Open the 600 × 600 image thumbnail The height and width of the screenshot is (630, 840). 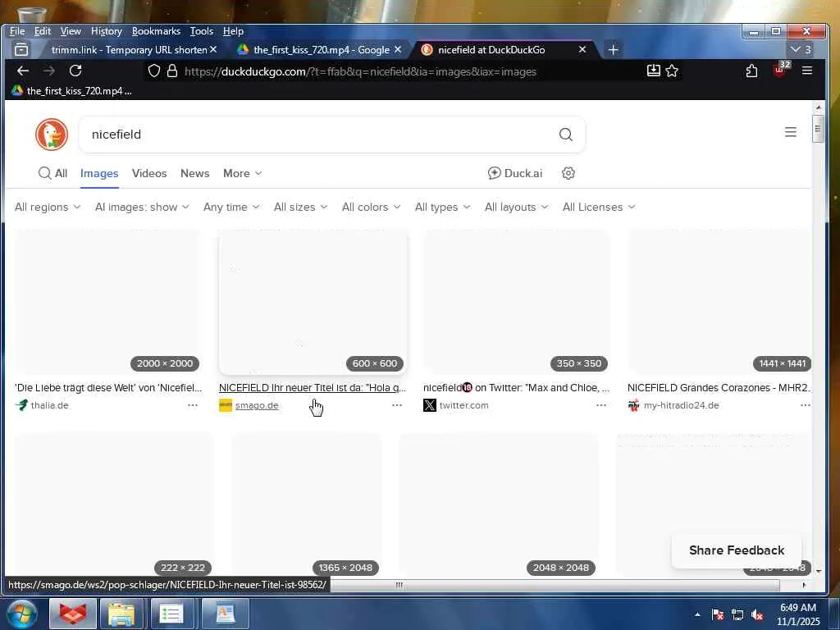tap(313, 302)
